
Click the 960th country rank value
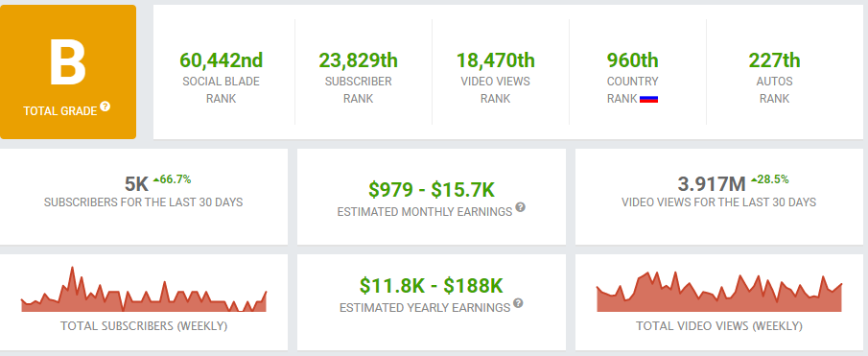tap(633, 59)
